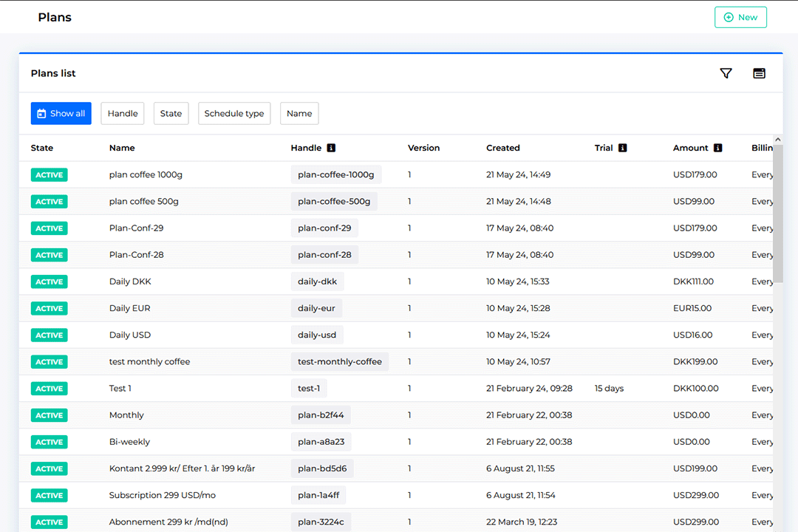Screen dimensions: 798x532
Task: Filter plans by Name
Action: pyautogui.click(x=299, y=113)
